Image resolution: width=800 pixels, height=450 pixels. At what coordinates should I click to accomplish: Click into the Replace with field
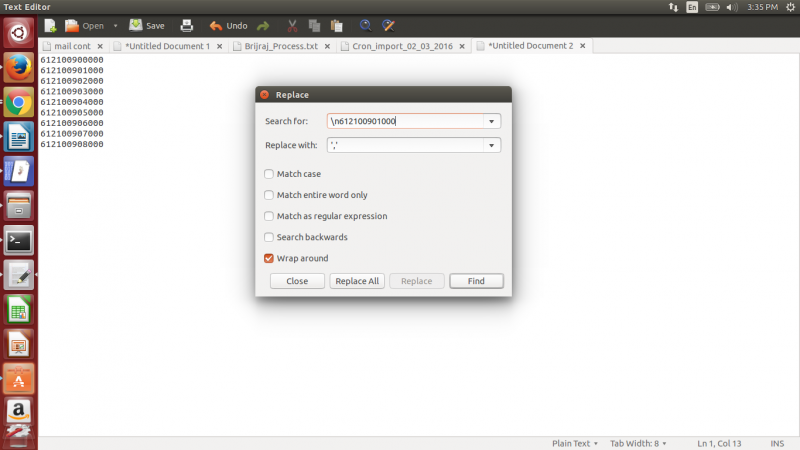405,145
